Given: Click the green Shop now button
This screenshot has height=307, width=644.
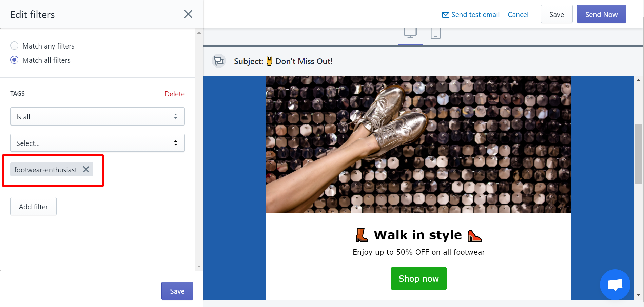Looking at the screenshot, I should tap(418, 279).
